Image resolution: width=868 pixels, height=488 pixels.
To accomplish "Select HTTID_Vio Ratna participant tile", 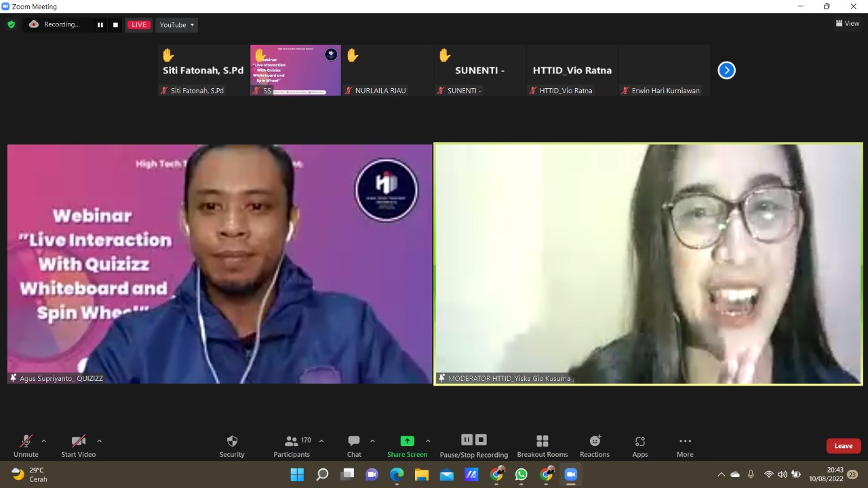I will tap(572, 70).
